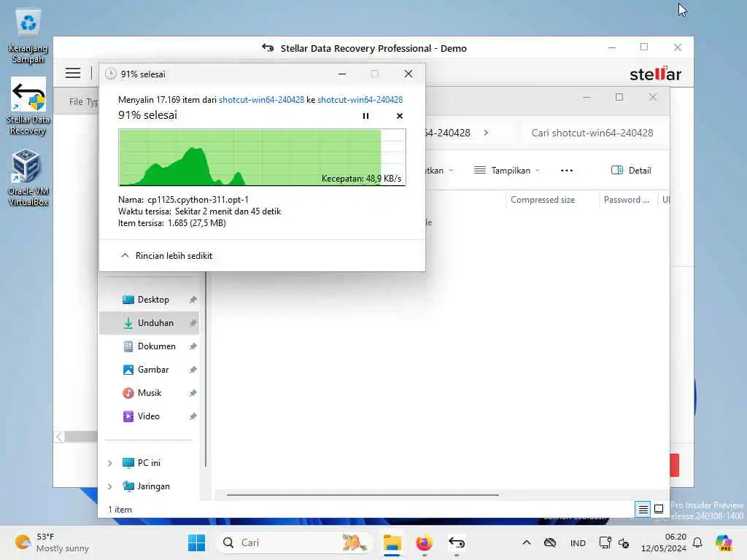Image resolution: width=747 pixels, height=560 pixels.
Task: Open clock and date 06.20
Action: coord(664,542)
